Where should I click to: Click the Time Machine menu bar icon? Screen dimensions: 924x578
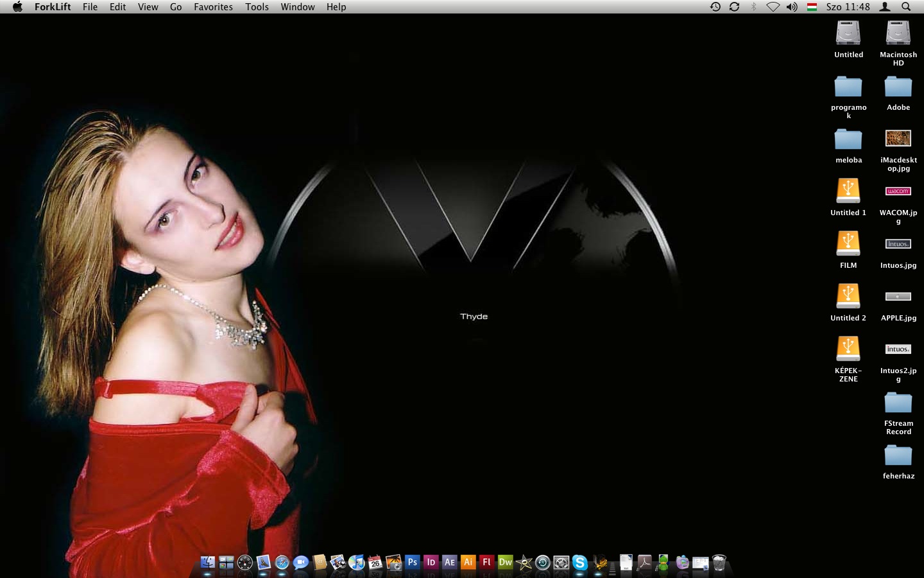(715, 6)
